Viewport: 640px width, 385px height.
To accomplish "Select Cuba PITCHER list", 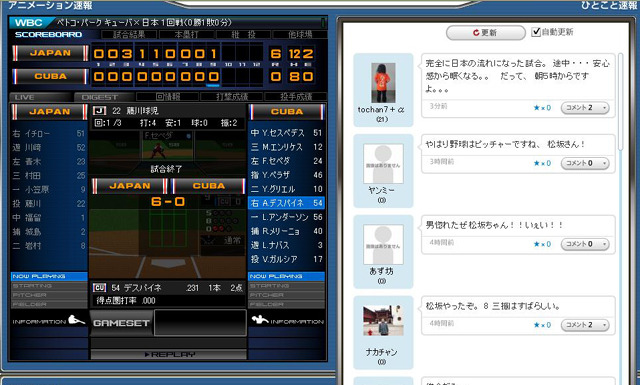I will point(287,295).
